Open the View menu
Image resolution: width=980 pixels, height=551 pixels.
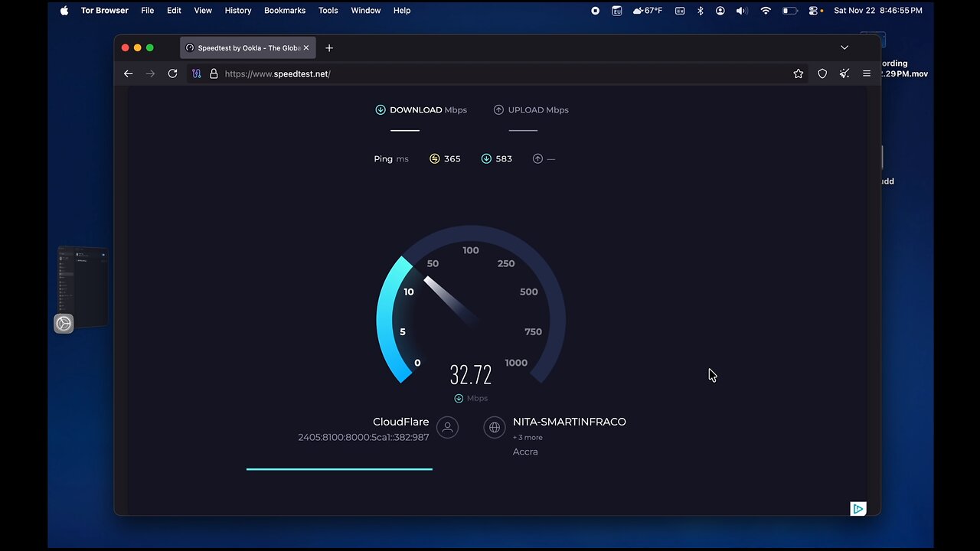pyautogui.click(x=203, y=11)
